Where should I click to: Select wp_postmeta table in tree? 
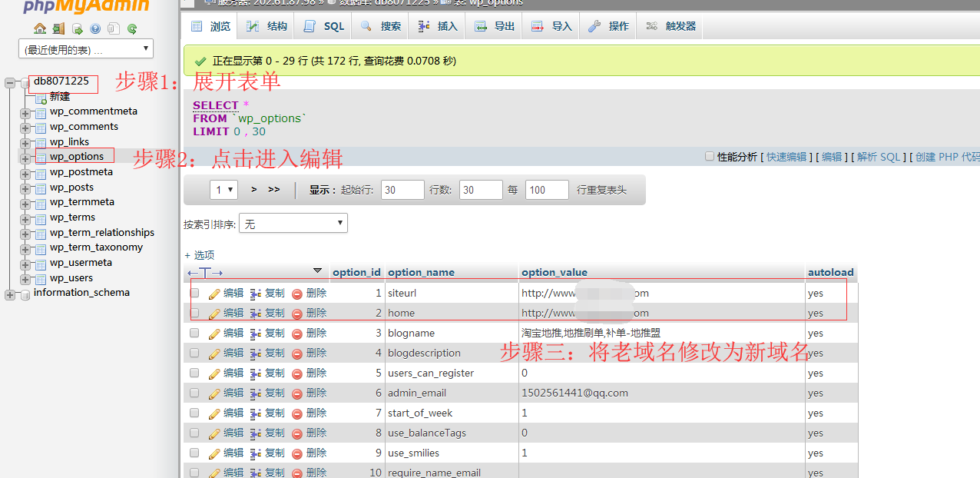(81, 172)
